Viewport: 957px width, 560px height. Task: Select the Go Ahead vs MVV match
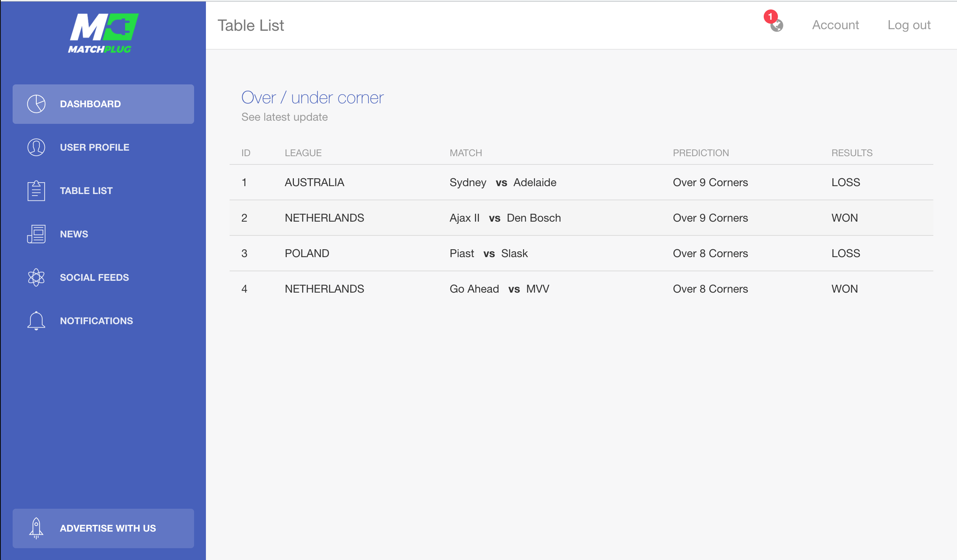tap(499, 289)
